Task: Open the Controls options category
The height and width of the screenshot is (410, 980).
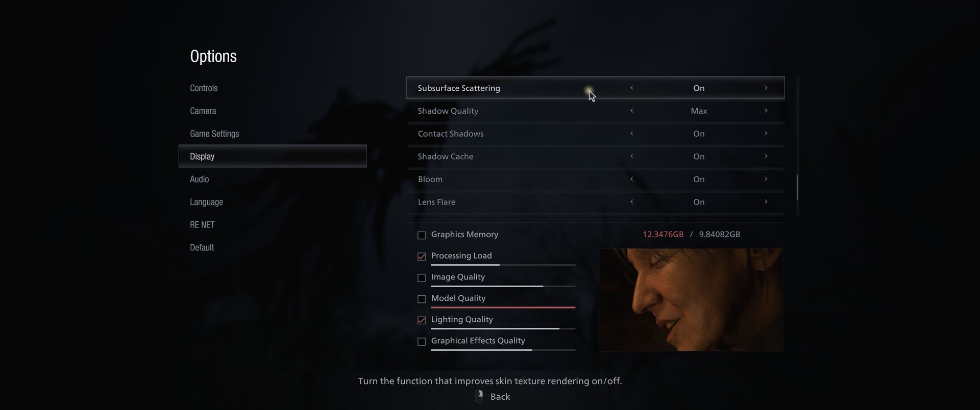Action: click(x=204, y=88)
